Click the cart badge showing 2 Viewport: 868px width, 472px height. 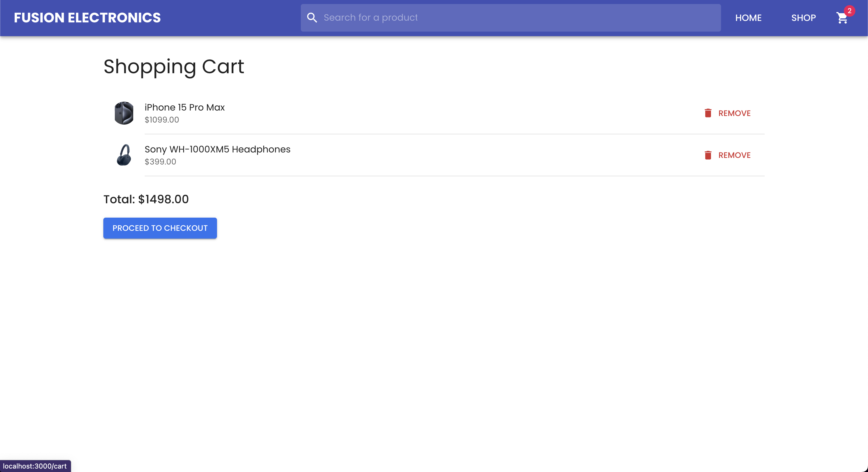click(849, 11)
